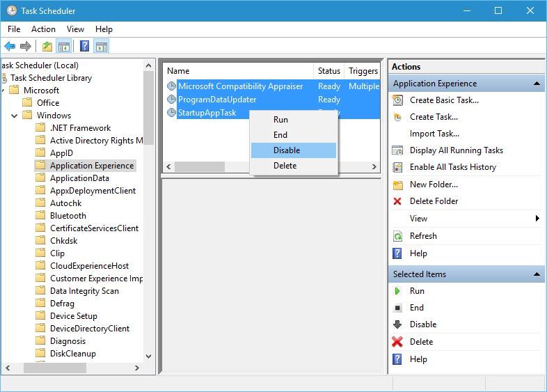Click the Up one level folder icon

click(x=47, y=46)
